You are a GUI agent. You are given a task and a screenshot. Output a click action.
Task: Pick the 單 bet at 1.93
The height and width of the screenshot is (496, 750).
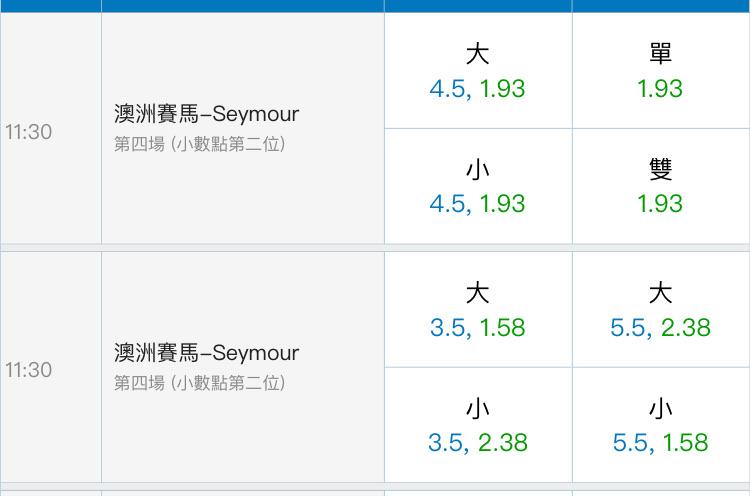point(661,70)
